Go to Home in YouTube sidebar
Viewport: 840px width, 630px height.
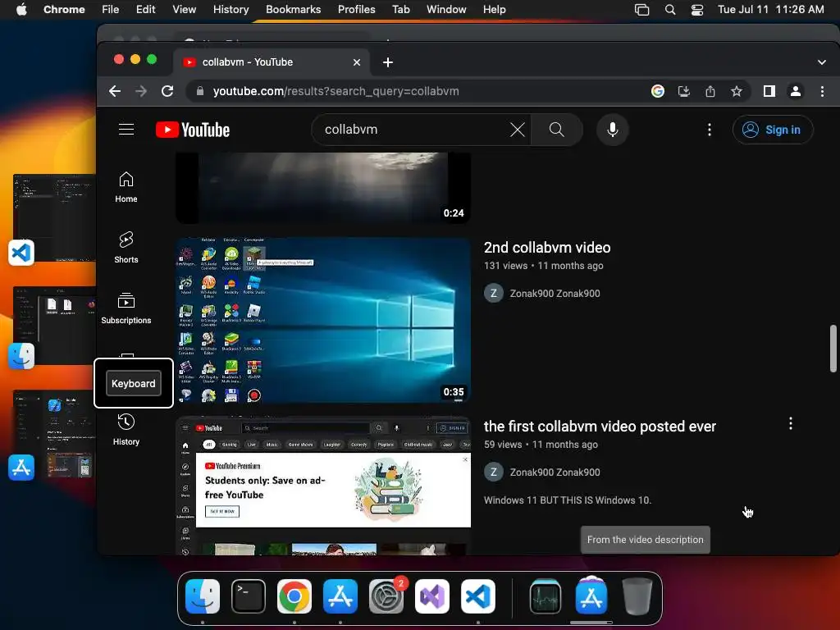click(x=126, y=187)
